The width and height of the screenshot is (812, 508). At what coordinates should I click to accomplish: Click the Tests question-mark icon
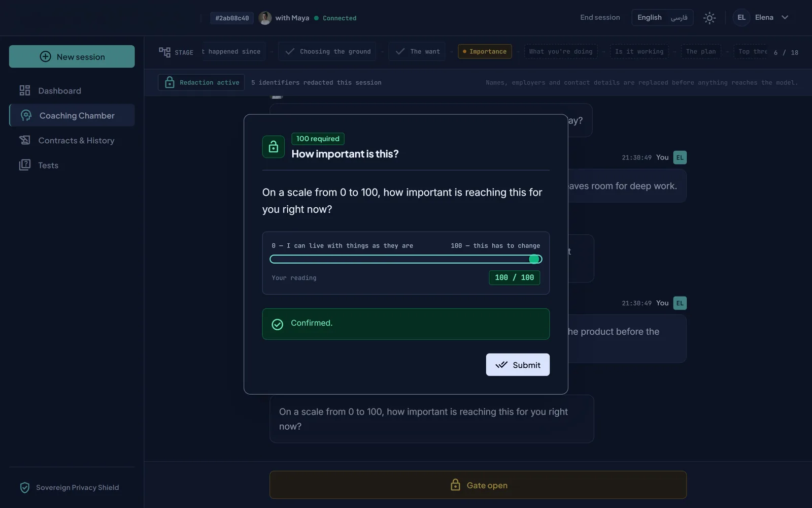(25, 165)
